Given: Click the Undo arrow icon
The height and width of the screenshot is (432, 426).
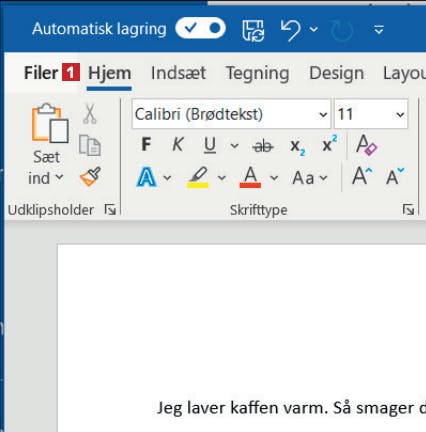Looking at the screenshot, I should [291, 30].
